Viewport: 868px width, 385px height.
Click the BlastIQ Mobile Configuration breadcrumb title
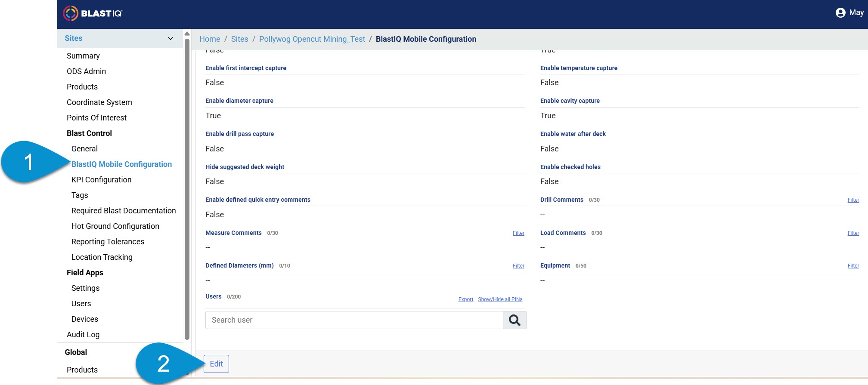[x=426, y=39]
